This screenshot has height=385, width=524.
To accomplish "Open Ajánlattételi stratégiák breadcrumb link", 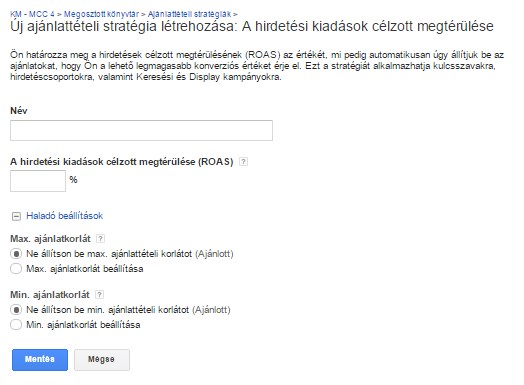I will 189,14.
